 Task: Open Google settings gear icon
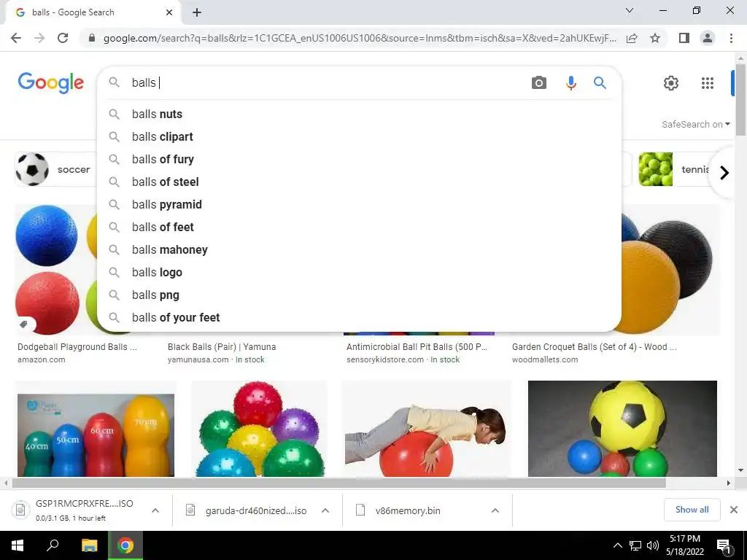[671, 83]
